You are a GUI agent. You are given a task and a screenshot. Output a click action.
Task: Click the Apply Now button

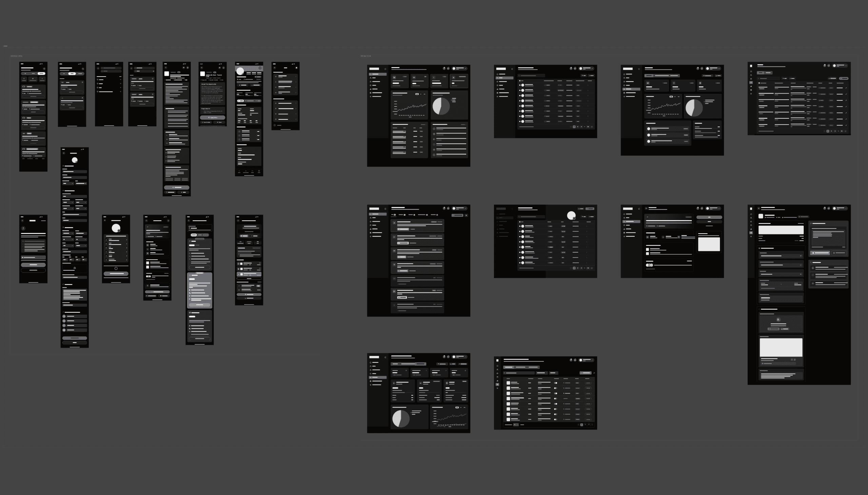click(213, 118)
